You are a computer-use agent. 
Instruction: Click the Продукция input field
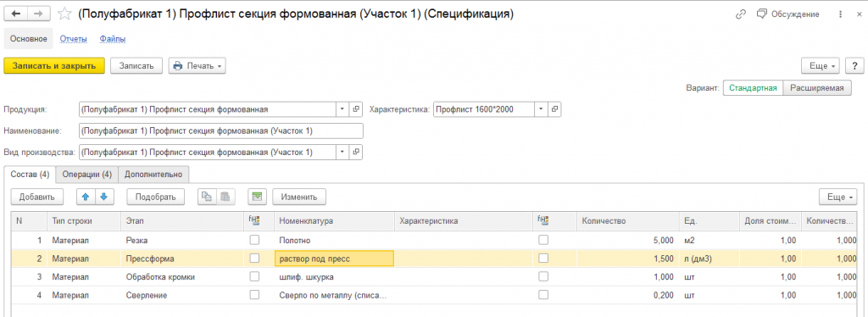coord(209,109)
